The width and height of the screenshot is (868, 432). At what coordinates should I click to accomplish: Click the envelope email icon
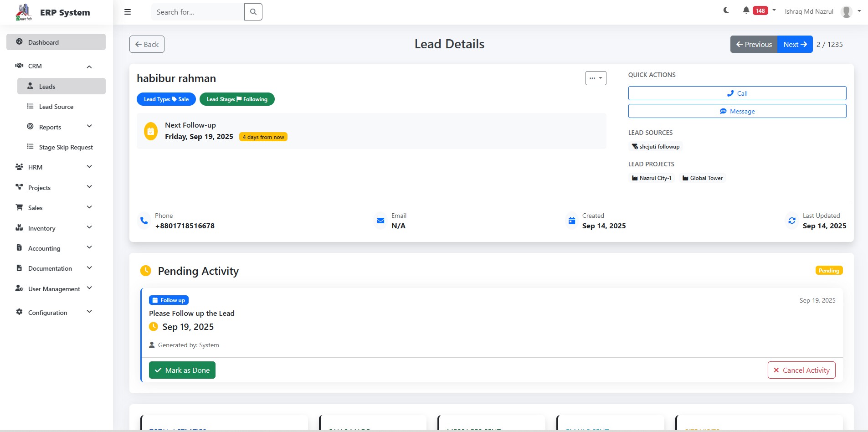(x=380, y=221)
